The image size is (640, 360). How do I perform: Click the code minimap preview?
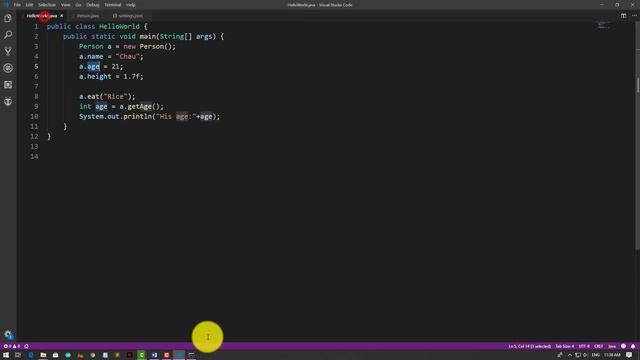point(602,25)
